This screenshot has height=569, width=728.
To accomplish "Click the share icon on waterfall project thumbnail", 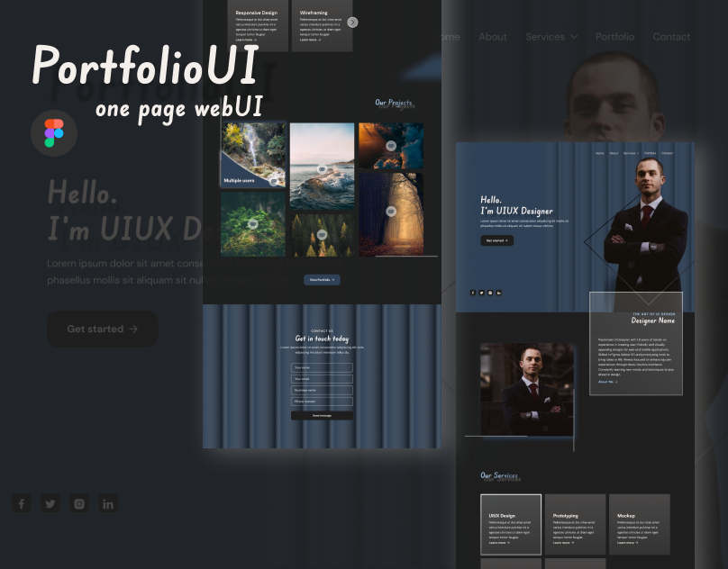I will [x=274, y=183].
